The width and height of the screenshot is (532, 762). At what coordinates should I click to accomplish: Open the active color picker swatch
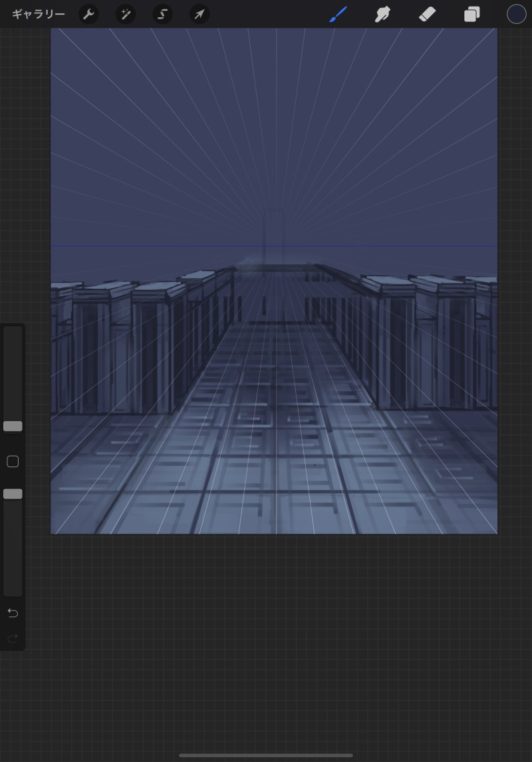point(517,14)
